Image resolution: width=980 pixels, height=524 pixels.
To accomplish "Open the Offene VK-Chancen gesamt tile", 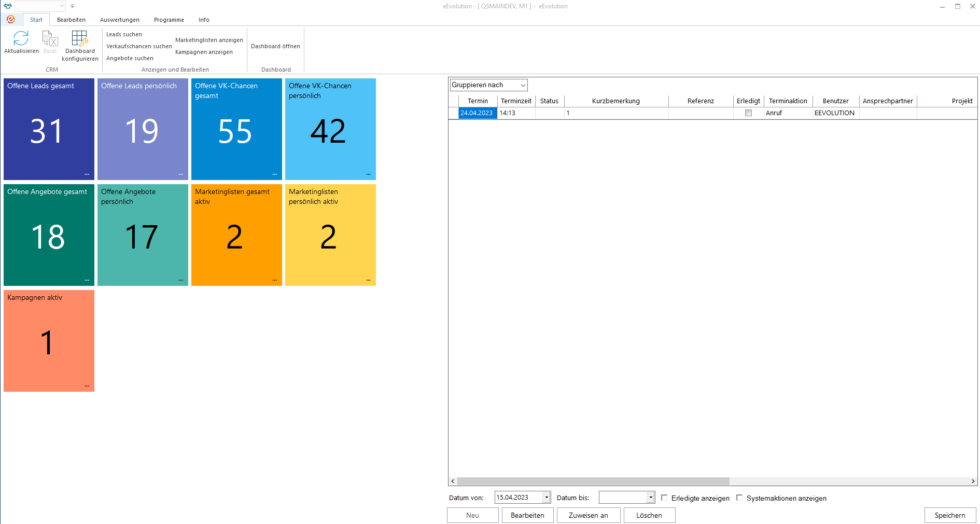I will coord(236,129).
